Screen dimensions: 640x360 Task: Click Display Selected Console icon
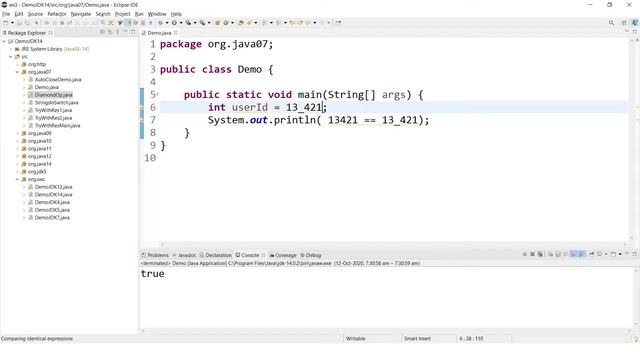pos(600,254)
